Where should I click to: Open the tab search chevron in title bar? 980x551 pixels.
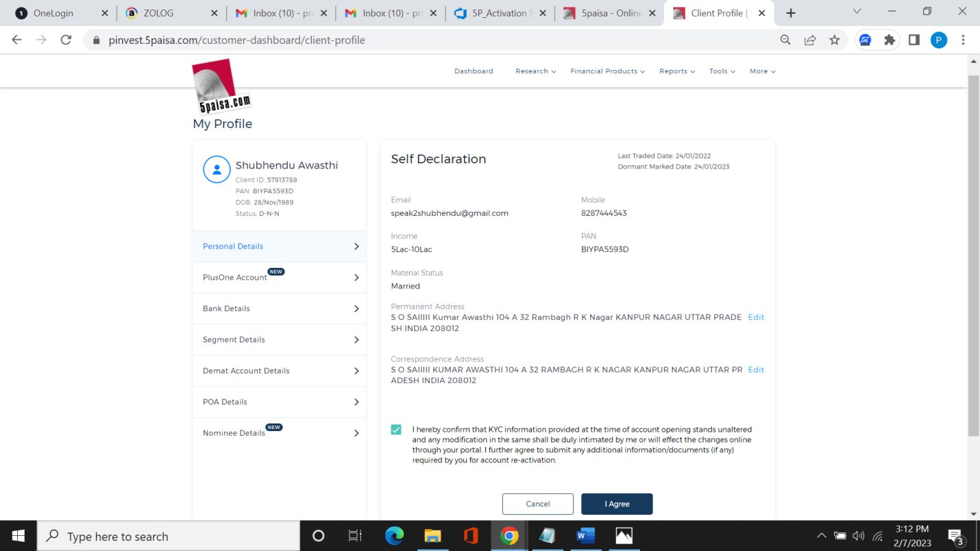(x=857, y=12)
